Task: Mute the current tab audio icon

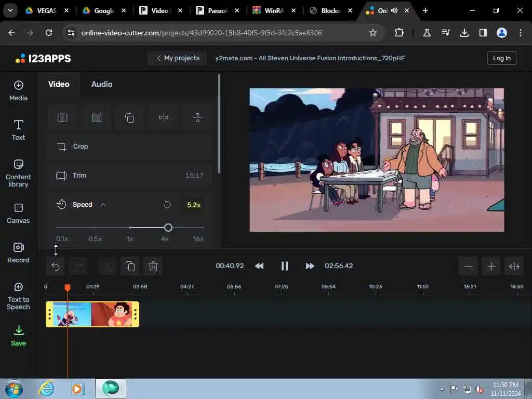Action: [394, 11]
